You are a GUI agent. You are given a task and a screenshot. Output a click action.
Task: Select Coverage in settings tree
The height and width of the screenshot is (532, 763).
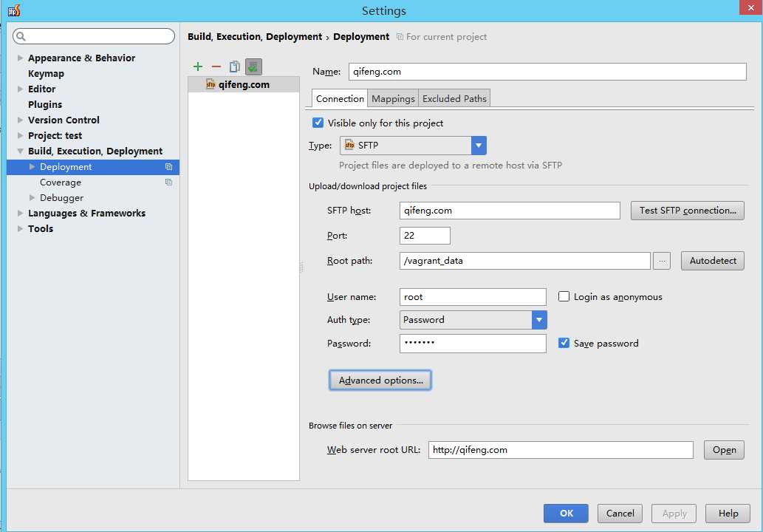tap(61, 183)
